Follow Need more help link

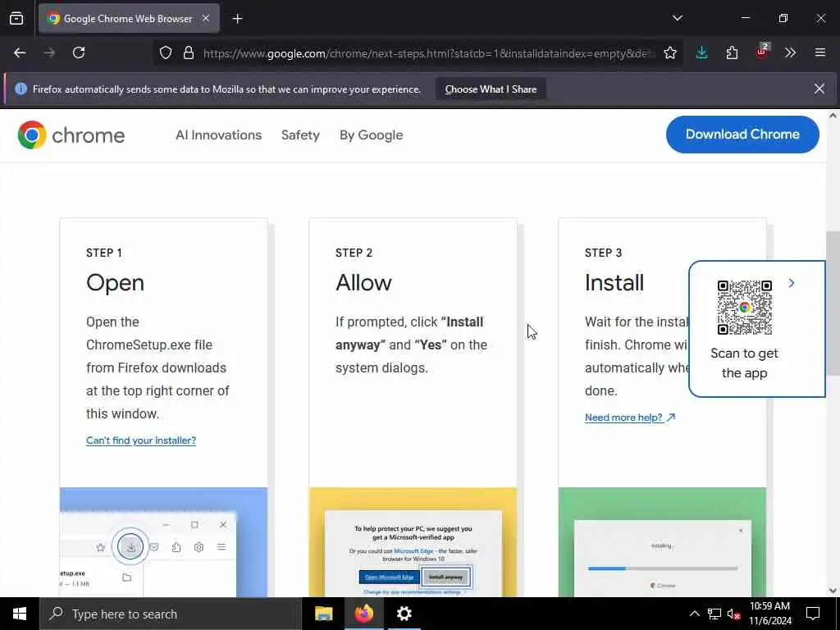630,418
